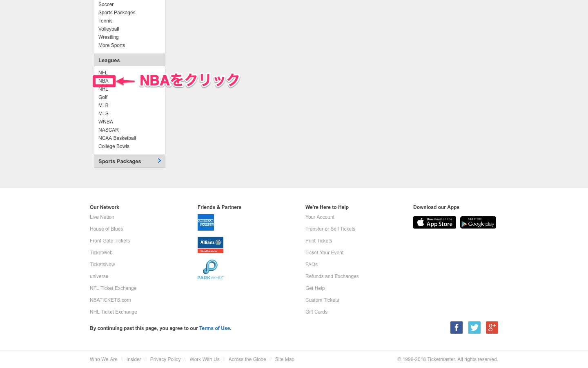Open the MLB league link
The image size is (588, 368).
pos(103,105)
